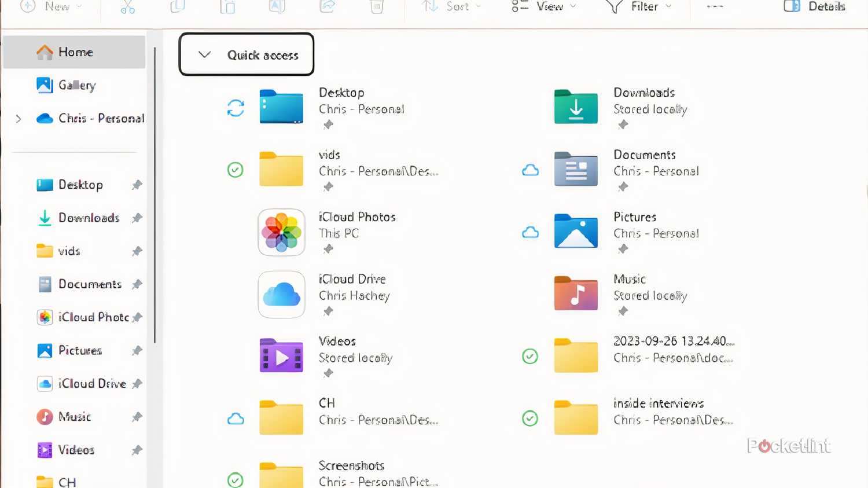This screenshot has width=868, height=488.
Task: Open the iCloud Drive item in the sidebar
Action: coord(93,383)
